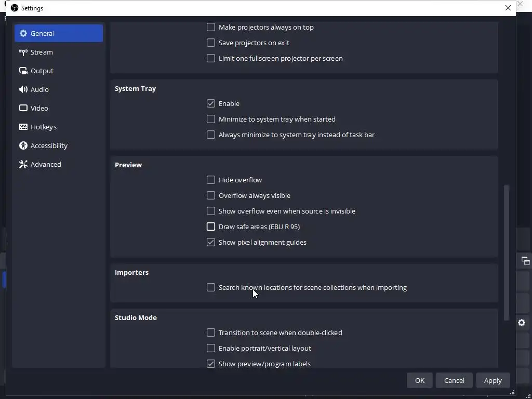Switch to the Hotkeys settings tab

[44, 127]
